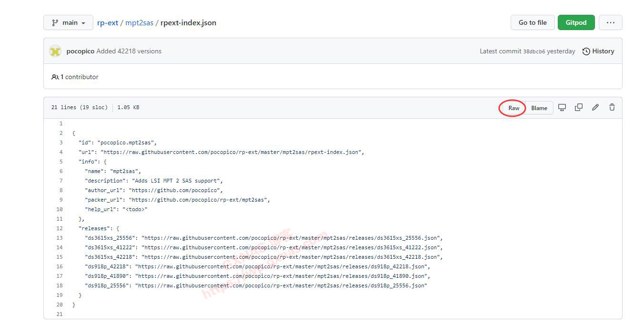The image size is (644, 326).
Task: Navigate to rp-ext repository root
Action: tap(108, 22)
